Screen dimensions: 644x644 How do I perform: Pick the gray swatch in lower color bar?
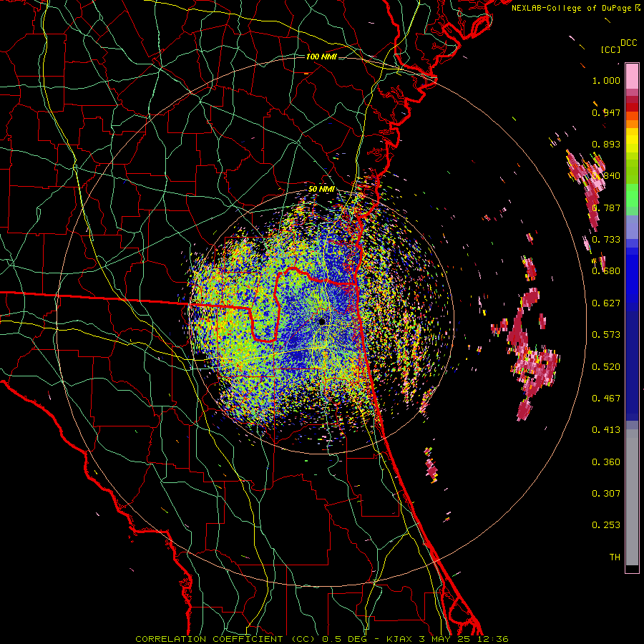pyautogui.click(x=632, y=497)
